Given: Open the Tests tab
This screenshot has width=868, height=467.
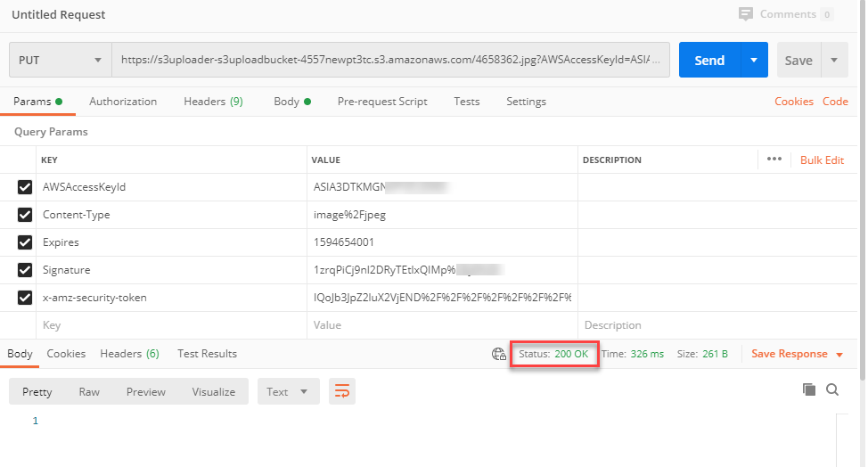Looking at the screenshot, I should pyautogui.click(x=467, y=102).
